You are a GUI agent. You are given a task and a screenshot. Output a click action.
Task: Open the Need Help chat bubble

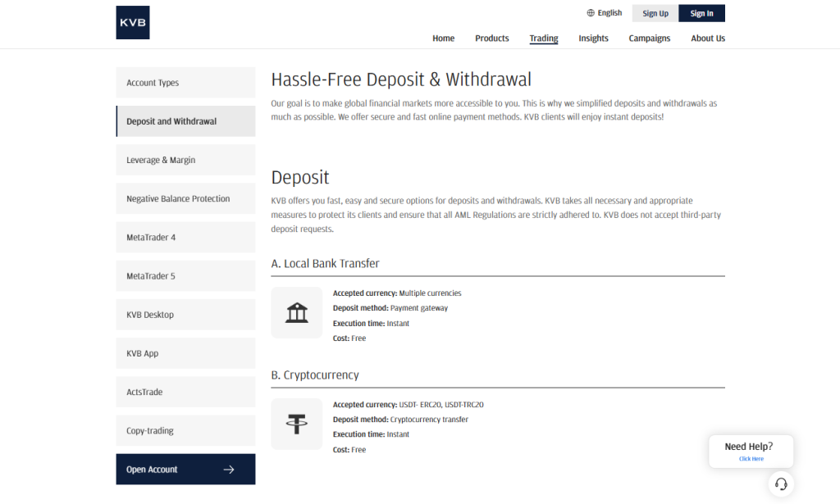click(x=750, y=451)
